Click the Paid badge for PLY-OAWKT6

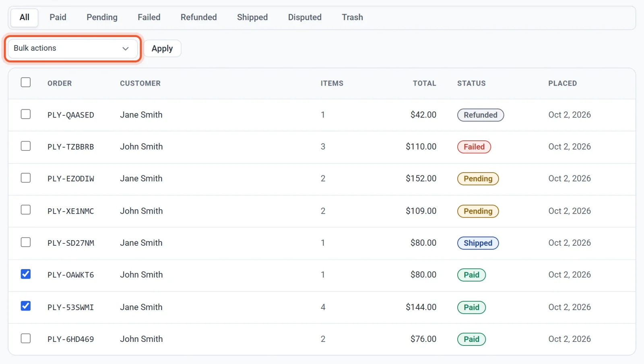(x=471, y=275)
